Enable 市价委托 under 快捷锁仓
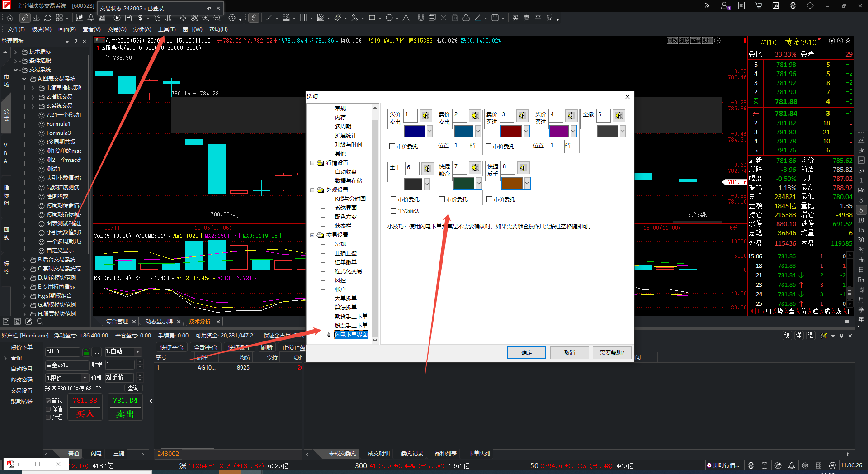The height and width of the screenshot is (474, 868). click(442, 199)
